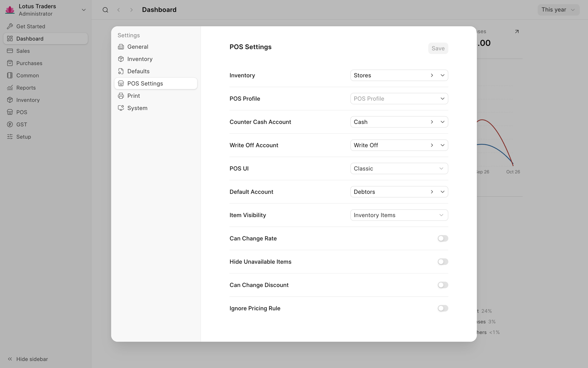The width and height of the screenshot is (588, 368).
Task: Open the POS Profile dropdown
Action: [399, 99]
